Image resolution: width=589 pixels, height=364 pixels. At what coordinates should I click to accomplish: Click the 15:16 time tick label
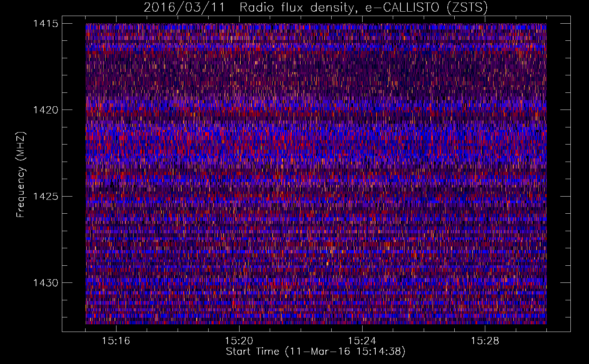(116, 341)
